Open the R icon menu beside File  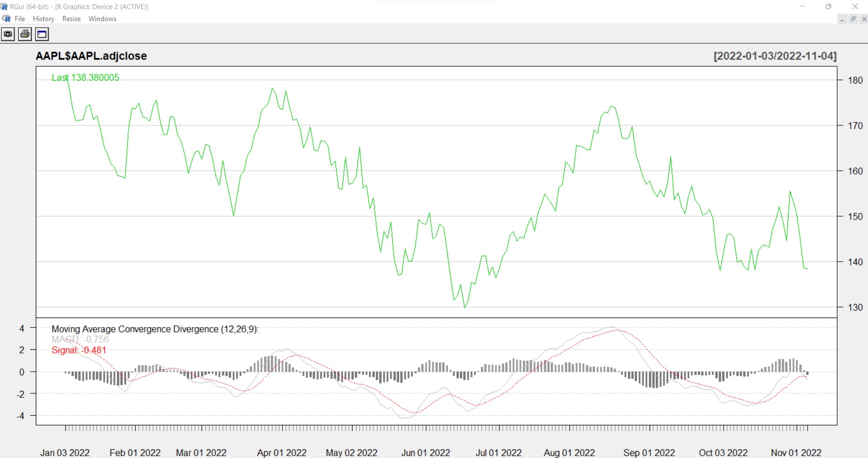pyautogui.click(x=6, y=19)
